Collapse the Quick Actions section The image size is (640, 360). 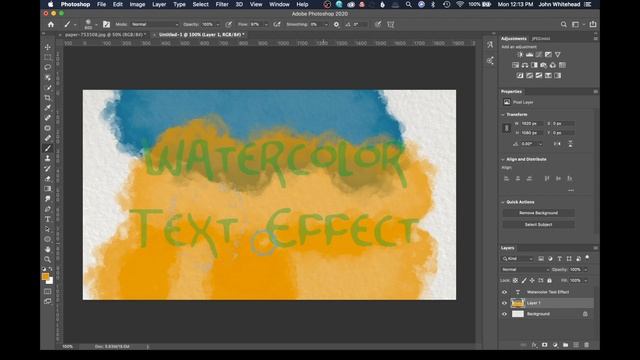pos(503,202)
